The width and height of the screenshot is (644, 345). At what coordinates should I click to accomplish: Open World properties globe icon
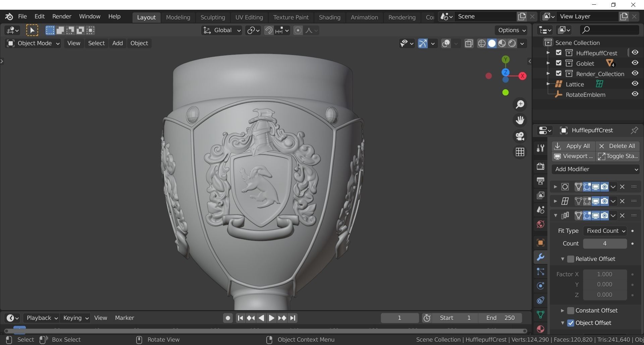click(x=540, y=224)
